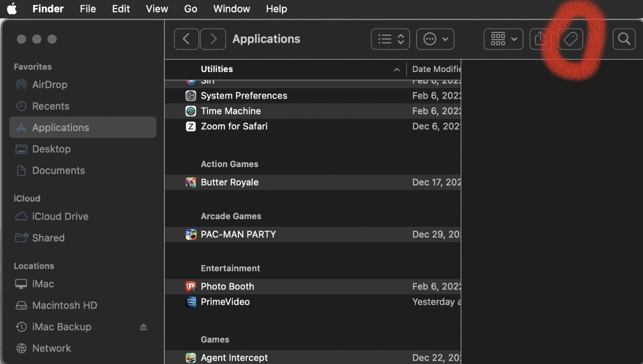The width and height of the screenshot is (643, 364).
Task: Click the PAC-MAN PARTY icon
Action: click(191, 235)
